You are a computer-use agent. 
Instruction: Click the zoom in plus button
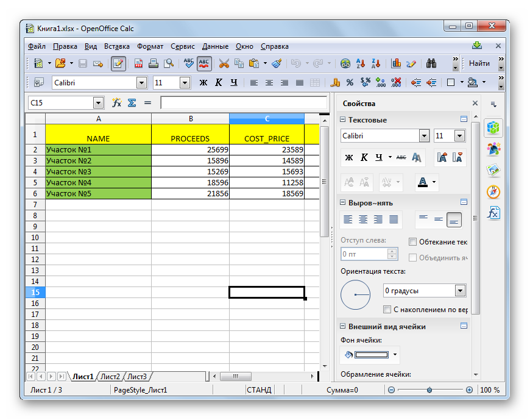pyautogui.click(x=469, y=390)
